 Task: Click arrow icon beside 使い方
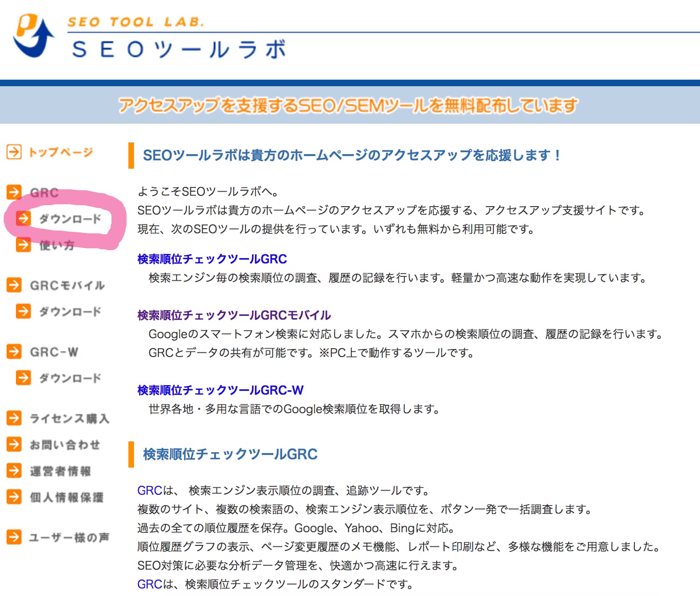(x=23, y=245)
